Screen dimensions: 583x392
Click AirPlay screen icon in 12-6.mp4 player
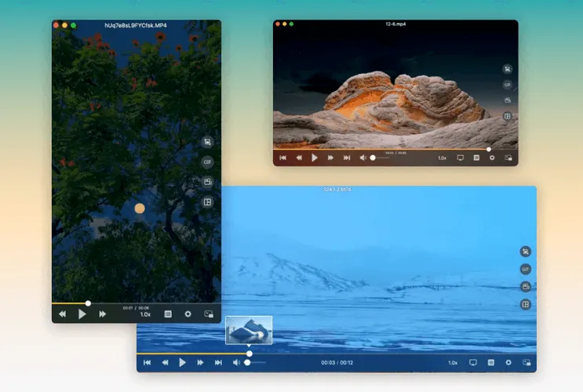[x=460, y=158]
